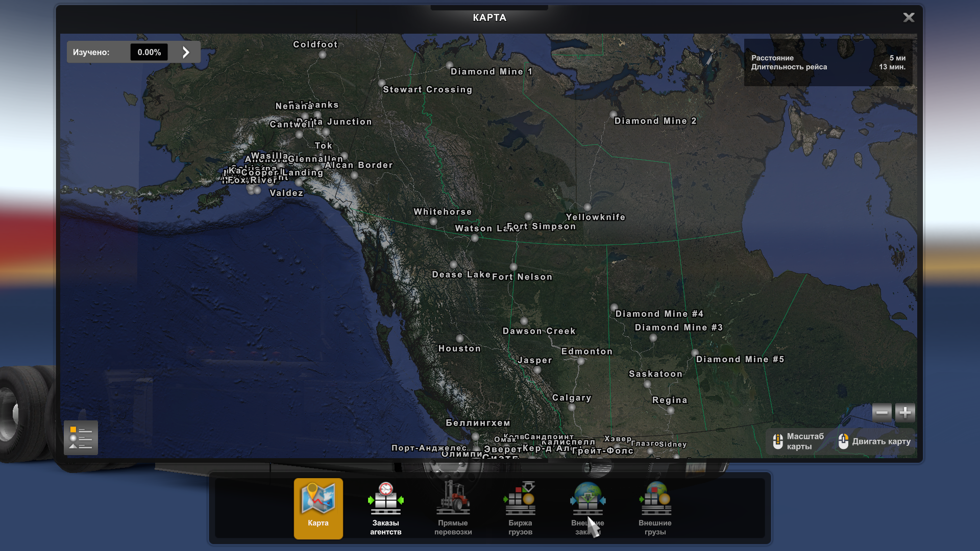Select the Edmonton city marker
The height and width of the screenshot is (551, 980).
581,361
